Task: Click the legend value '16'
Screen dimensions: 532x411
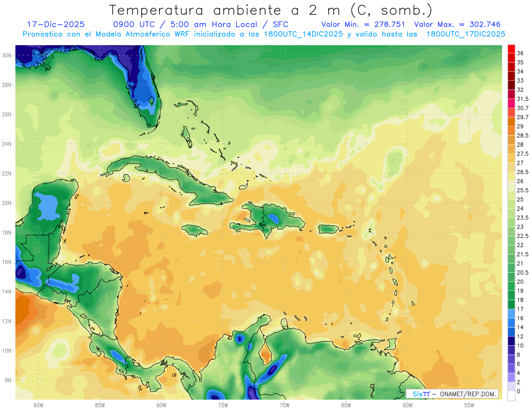Action: (520, 318)
